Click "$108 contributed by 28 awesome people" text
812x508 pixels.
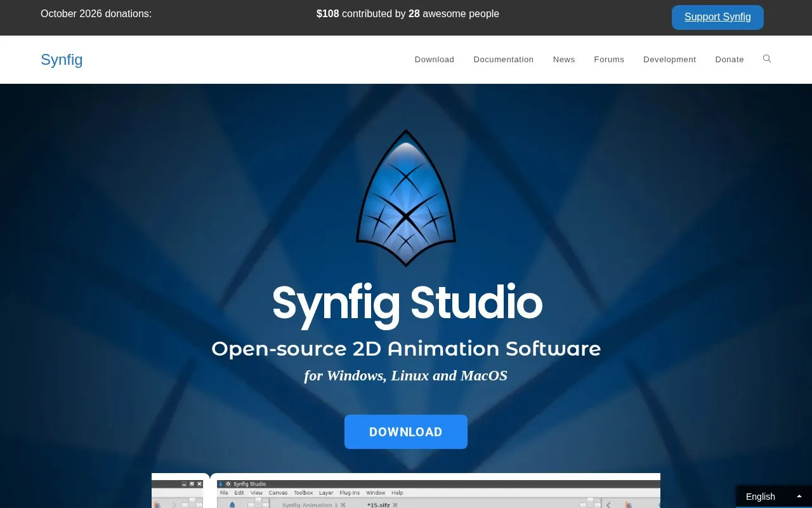pos(408,14)
